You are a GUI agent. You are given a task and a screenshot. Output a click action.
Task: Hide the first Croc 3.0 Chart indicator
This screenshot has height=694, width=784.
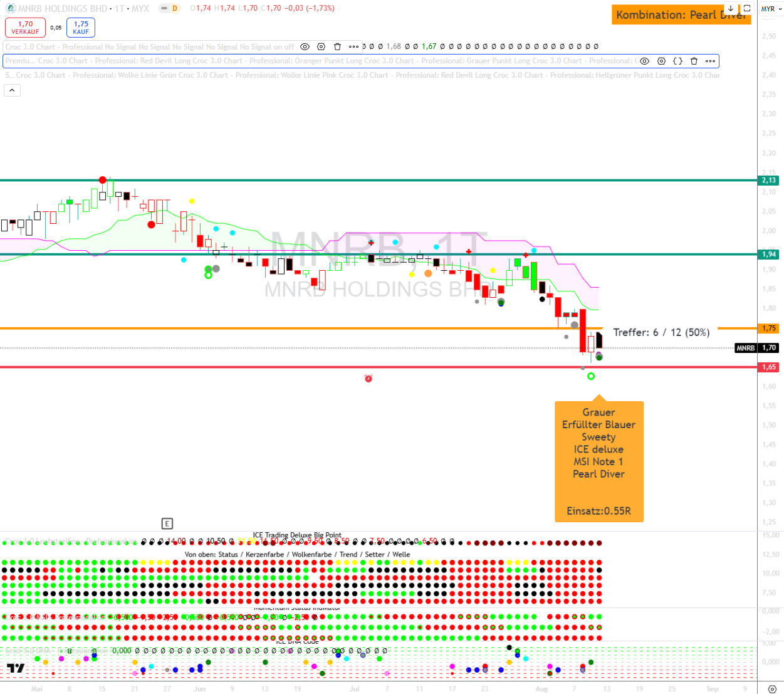(305, 47)
